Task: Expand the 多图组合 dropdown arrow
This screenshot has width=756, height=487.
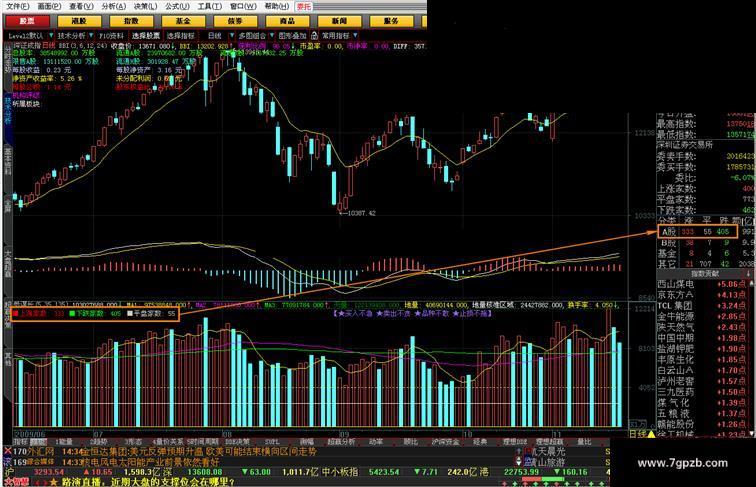Action: click(272, 36)
